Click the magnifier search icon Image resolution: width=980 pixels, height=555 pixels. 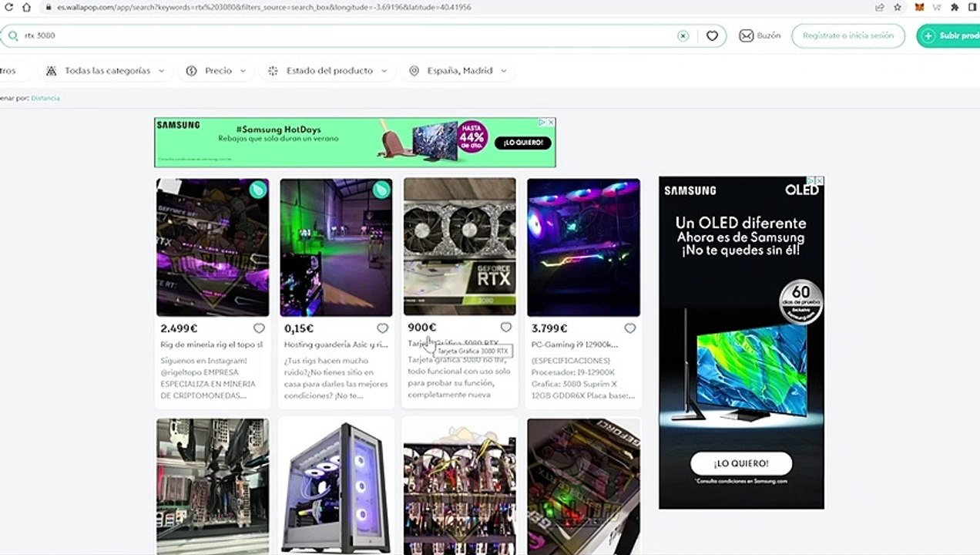click(x=13, y=35)
